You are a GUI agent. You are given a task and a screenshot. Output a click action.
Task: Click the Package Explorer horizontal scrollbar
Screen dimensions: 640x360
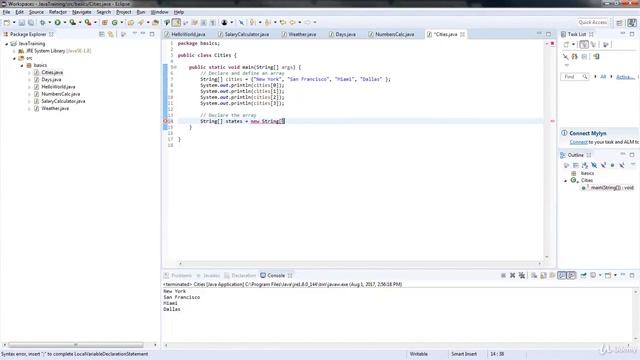click(76, 345)
